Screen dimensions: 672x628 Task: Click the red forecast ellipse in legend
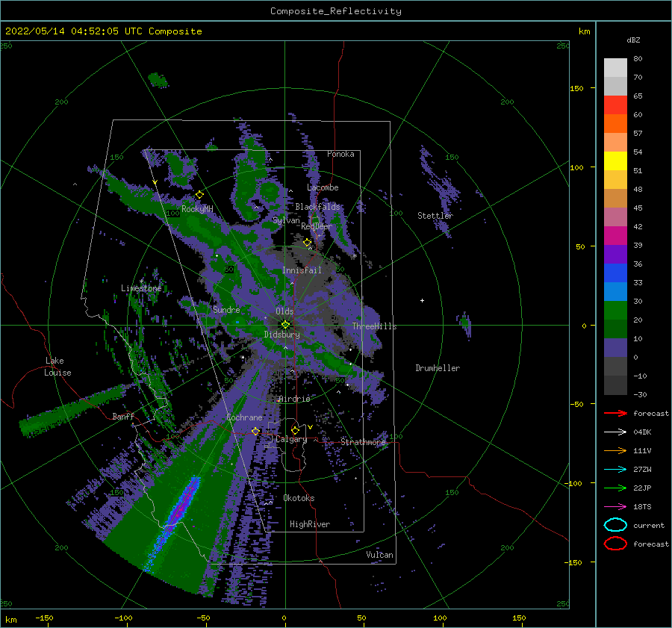pos(615,544)
